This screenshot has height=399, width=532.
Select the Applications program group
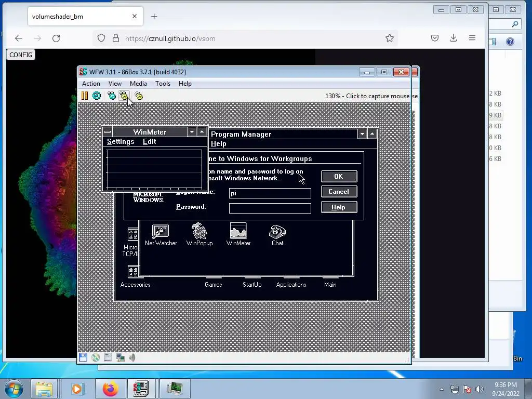291,282
